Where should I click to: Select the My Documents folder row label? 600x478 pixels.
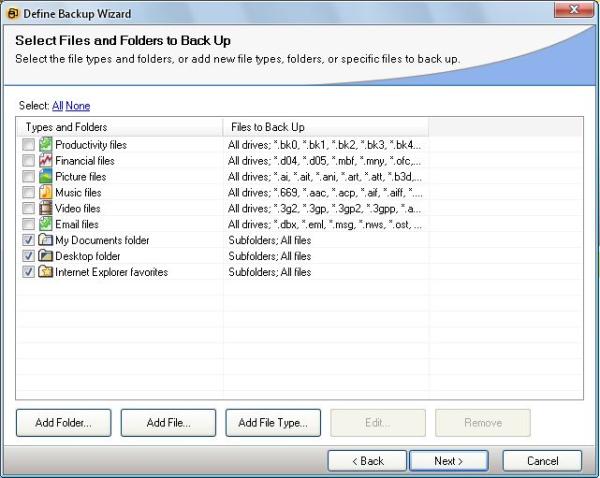point(102,240)
